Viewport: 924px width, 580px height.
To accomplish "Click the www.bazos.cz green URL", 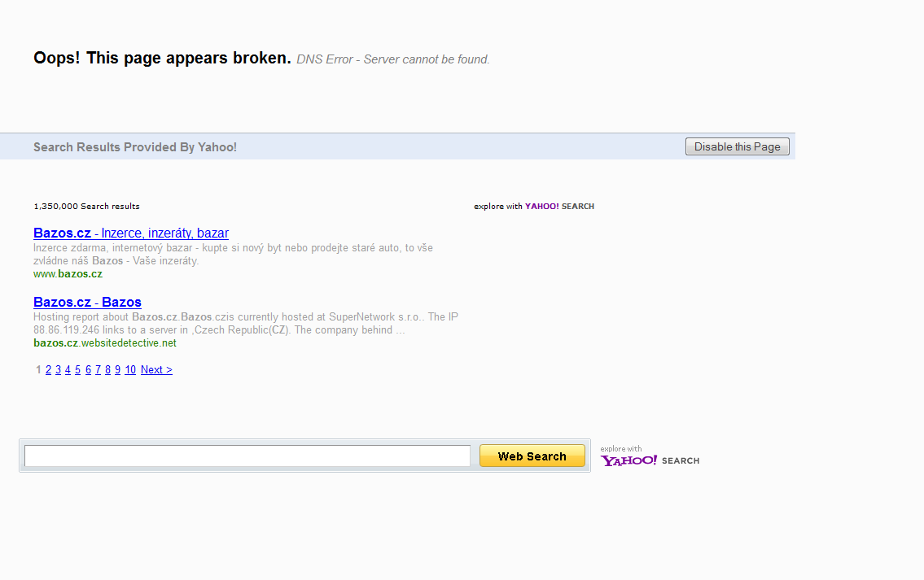I will (x=68, y=274).
